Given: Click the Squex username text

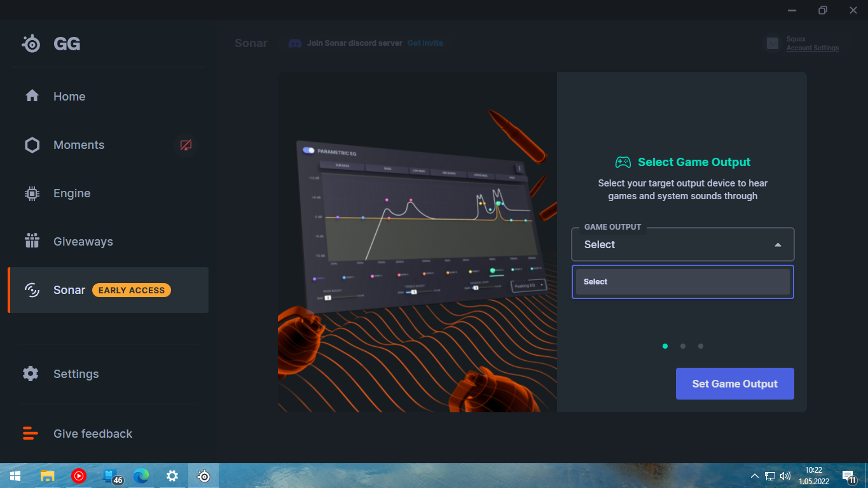Looking at the screenshot, I should pos(796,39).
